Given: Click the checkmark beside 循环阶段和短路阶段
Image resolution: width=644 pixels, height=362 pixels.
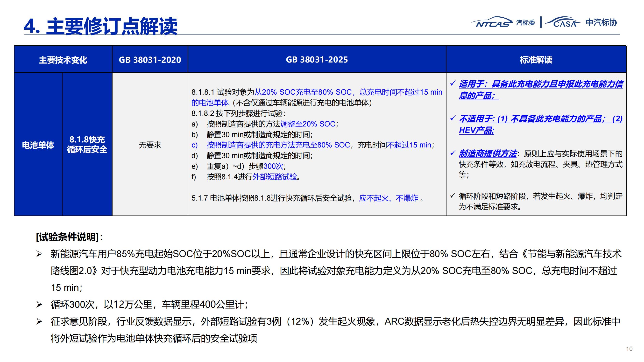Looking at the screenshot, I should point(453,196).
